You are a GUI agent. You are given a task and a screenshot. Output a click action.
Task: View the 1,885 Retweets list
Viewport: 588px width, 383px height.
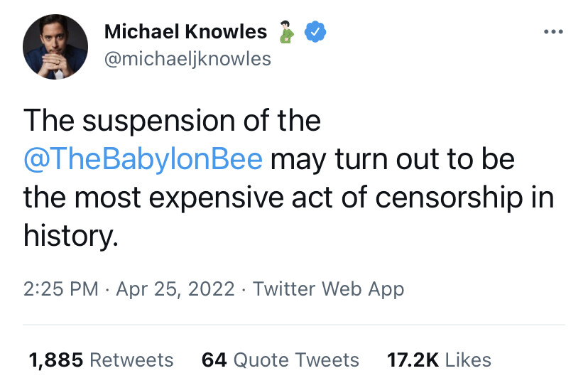coord(101,360)
